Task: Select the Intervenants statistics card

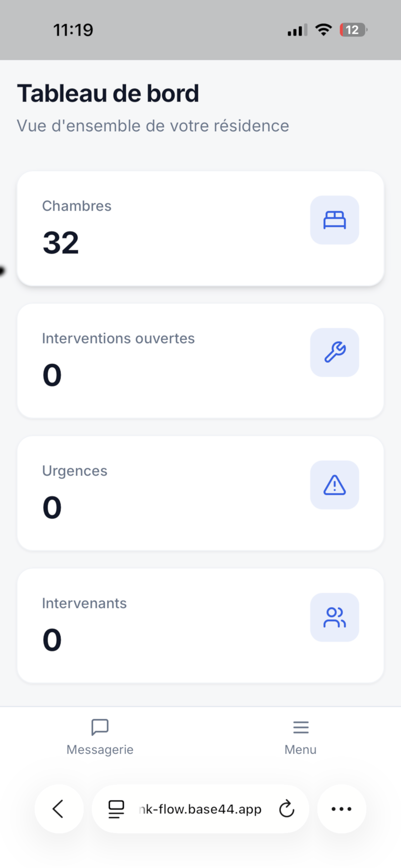Action: click(200, 626)
